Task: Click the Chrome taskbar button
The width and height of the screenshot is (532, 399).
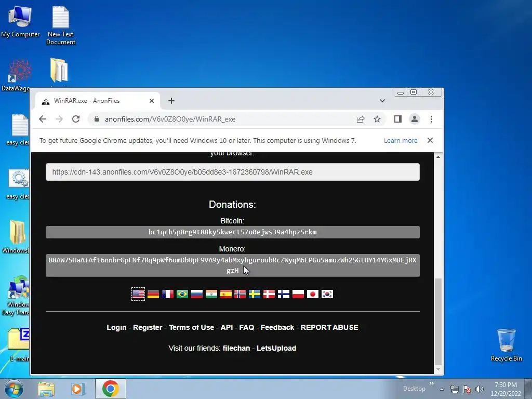Action: (x=110, y=389)
